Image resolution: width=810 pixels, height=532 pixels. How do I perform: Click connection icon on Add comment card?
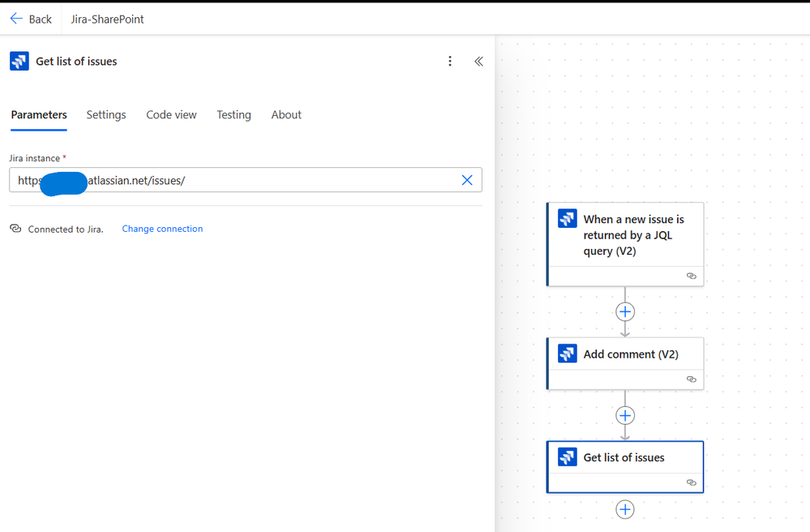click(x=691, y=379)
